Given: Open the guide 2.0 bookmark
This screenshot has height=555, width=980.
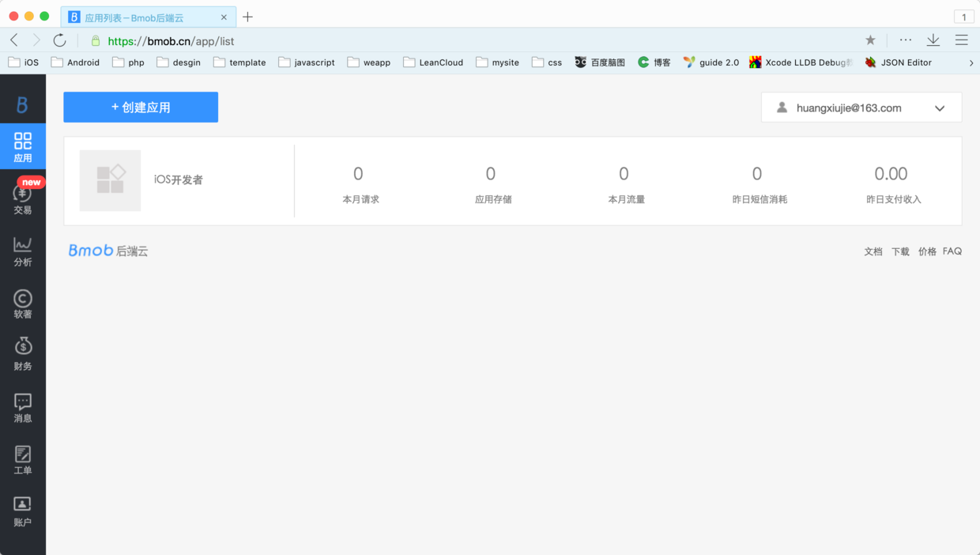Looking at the screenshot, I should (711, 62).
